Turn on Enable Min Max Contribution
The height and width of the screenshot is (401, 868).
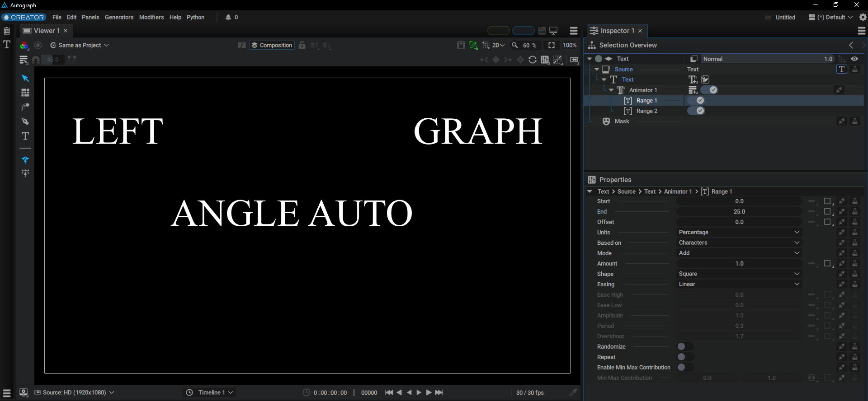pos(685,367)
